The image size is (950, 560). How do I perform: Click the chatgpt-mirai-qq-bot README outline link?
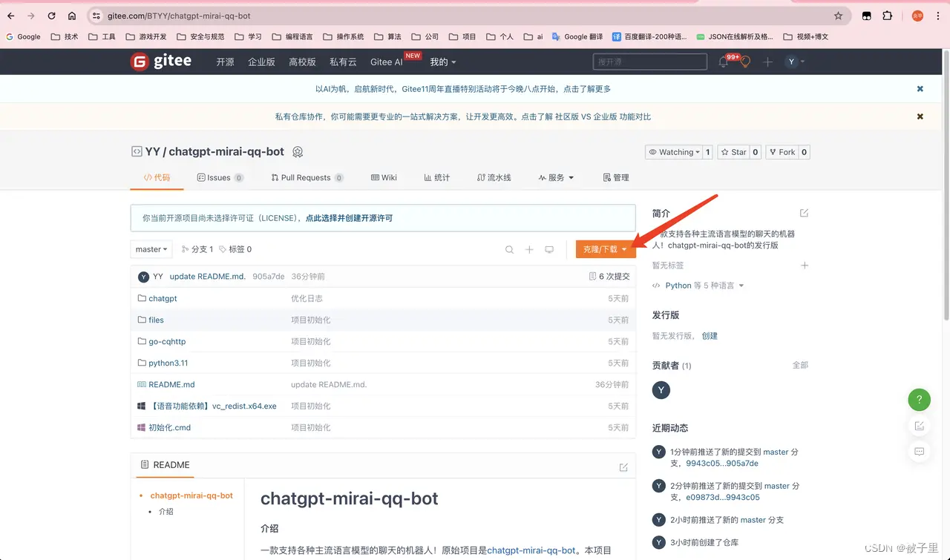[x=191, y=495]
